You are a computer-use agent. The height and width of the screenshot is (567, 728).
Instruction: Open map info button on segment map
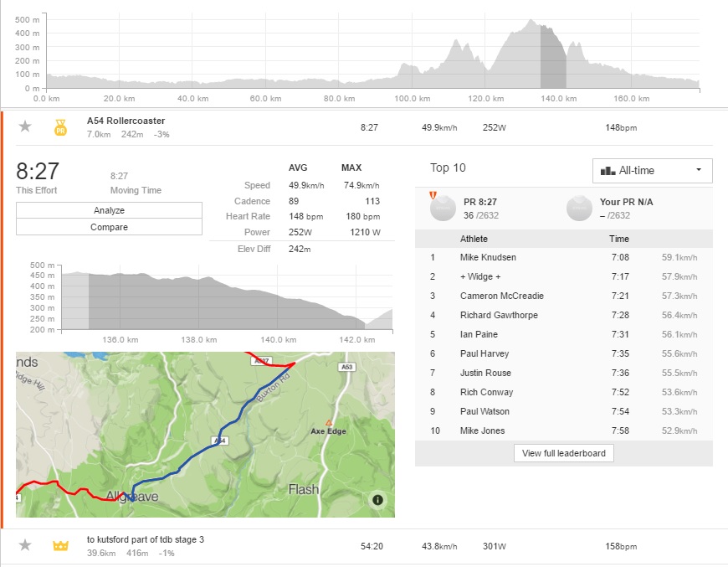click(377, 500)
